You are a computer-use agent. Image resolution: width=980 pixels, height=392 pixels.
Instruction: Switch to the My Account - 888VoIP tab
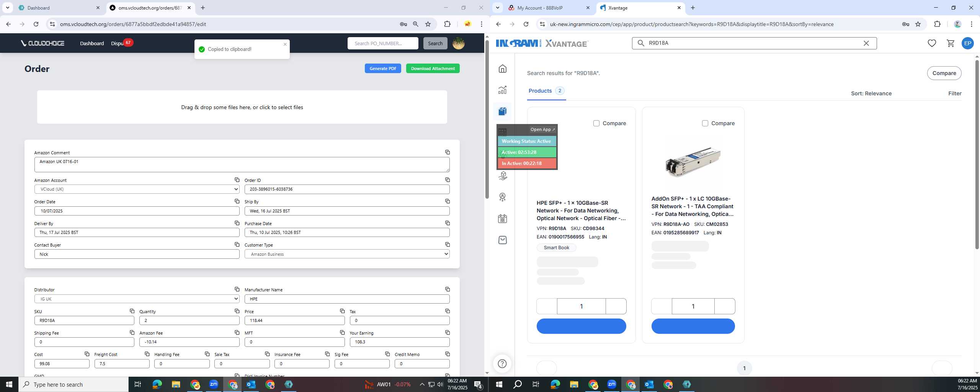(x=550, y=8)
